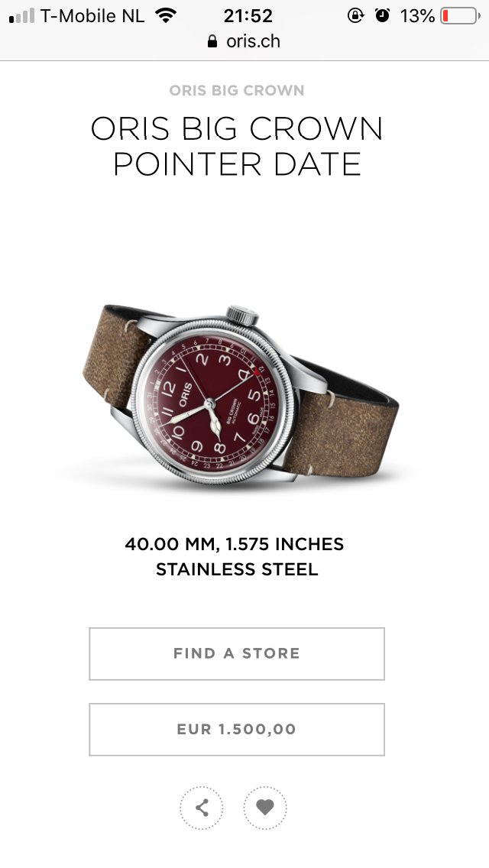Tap the share icon below the price

201,808
